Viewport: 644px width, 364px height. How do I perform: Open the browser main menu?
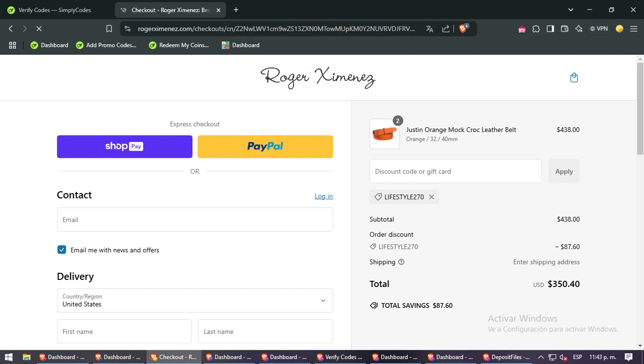tap(634, 29)
